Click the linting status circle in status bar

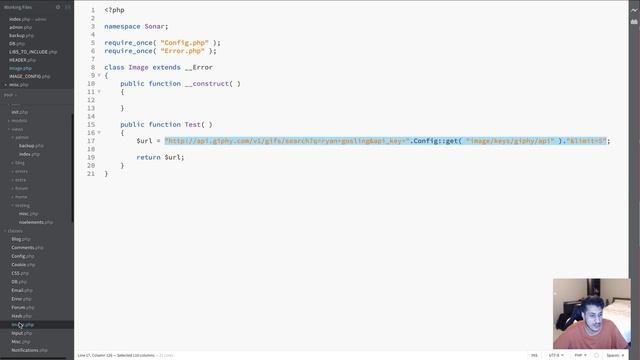click(x=596, y=356)
